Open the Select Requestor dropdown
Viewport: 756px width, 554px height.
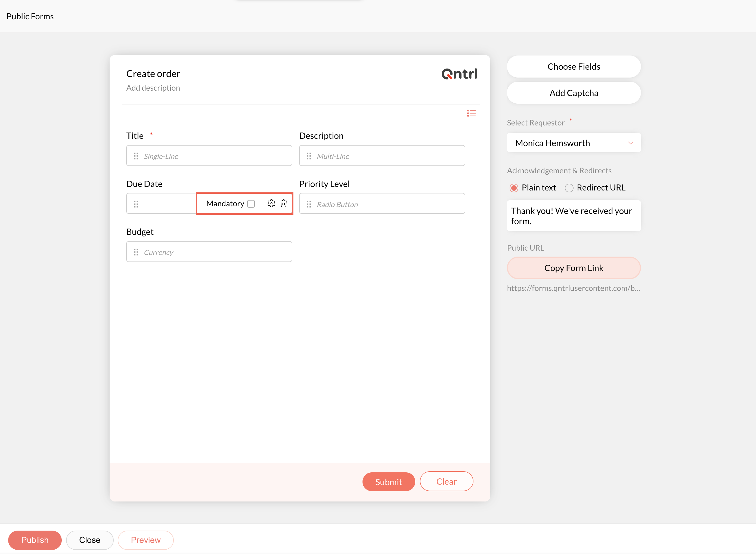573,143
